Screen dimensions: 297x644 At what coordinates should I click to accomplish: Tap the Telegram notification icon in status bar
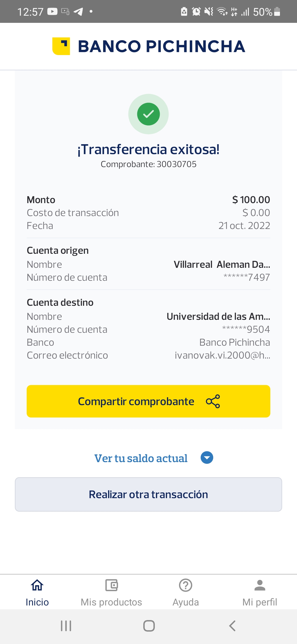78,12
